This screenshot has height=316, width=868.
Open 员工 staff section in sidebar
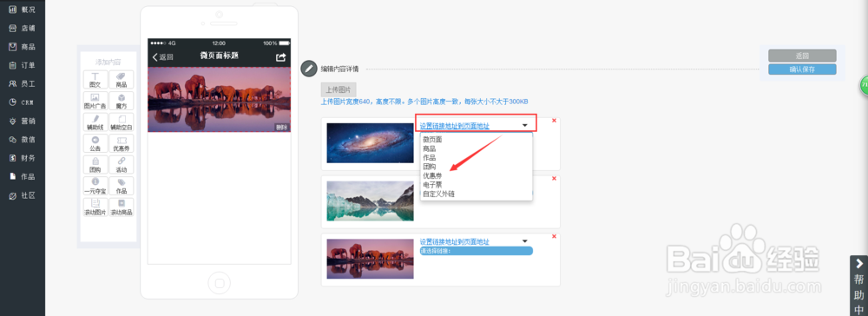23,84
